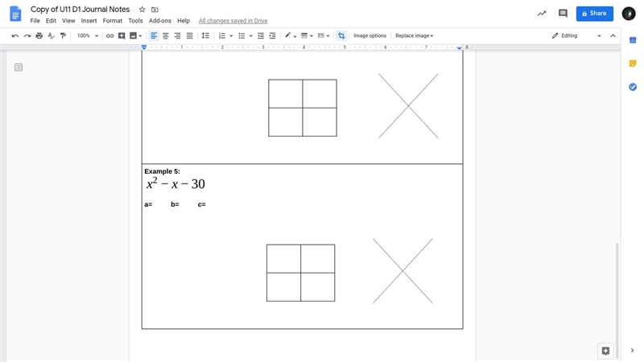Open comment history icon
The image size is (644, 362).
563,14
